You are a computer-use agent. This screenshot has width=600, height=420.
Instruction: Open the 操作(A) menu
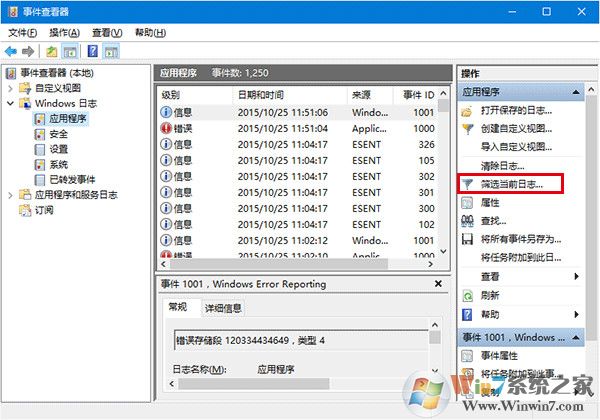[64, 33]
